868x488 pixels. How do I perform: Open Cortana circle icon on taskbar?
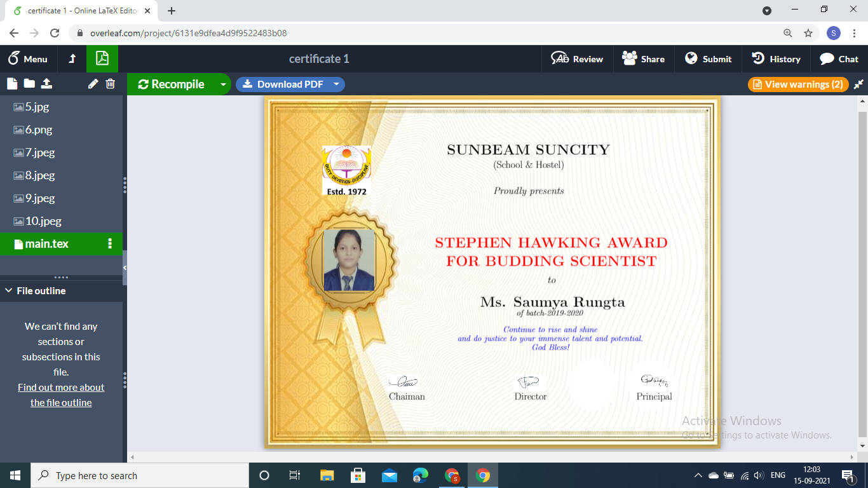click(264, 475)
